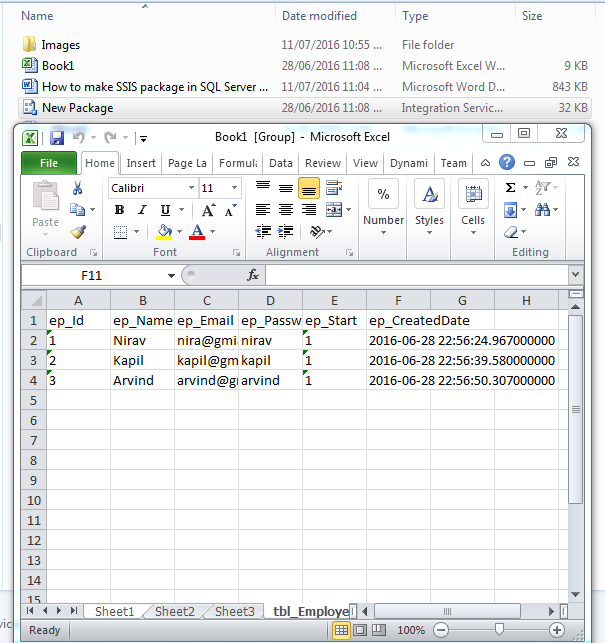Click the Increase Indent icon
The image size is (605, 643).
point(285,232)
